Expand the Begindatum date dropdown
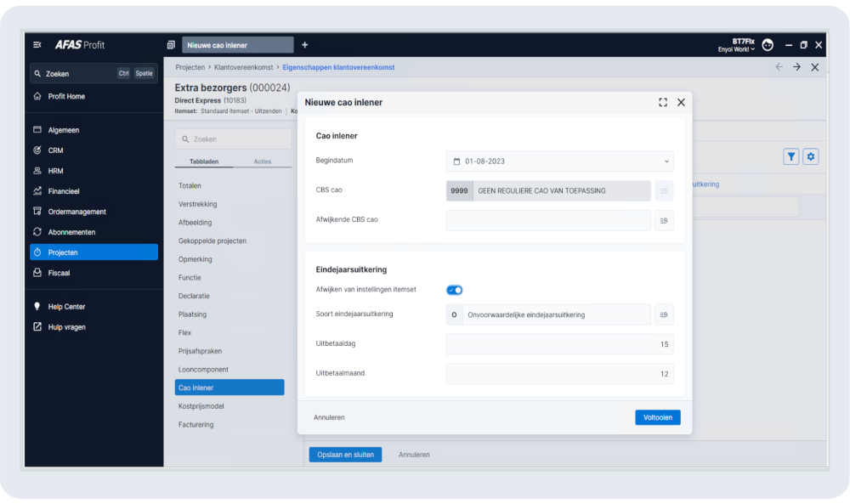The height and width of the screenshot is (504, 850). (666, 161)
